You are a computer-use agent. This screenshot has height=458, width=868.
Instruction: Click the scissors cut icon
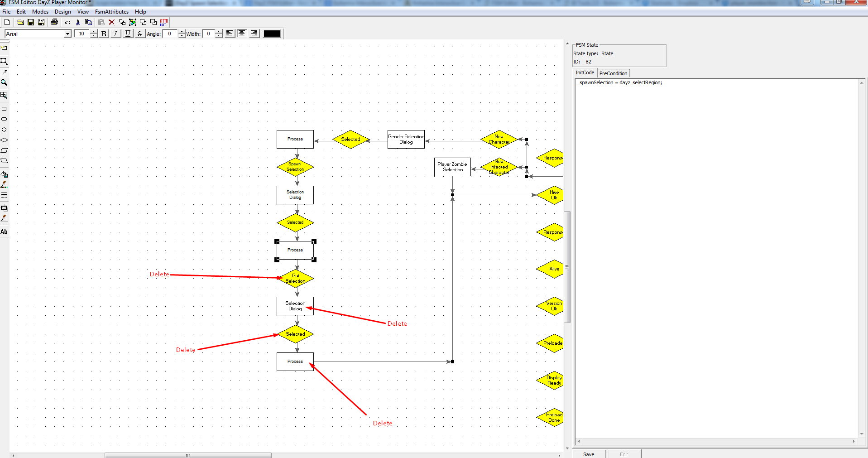pyautogui.click(x=78, y=22)
